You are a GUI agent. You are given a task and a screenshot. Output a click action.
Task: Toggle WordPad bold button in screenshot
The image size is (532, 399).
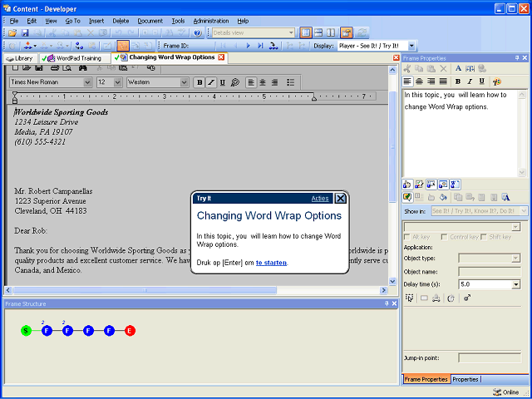199,82
